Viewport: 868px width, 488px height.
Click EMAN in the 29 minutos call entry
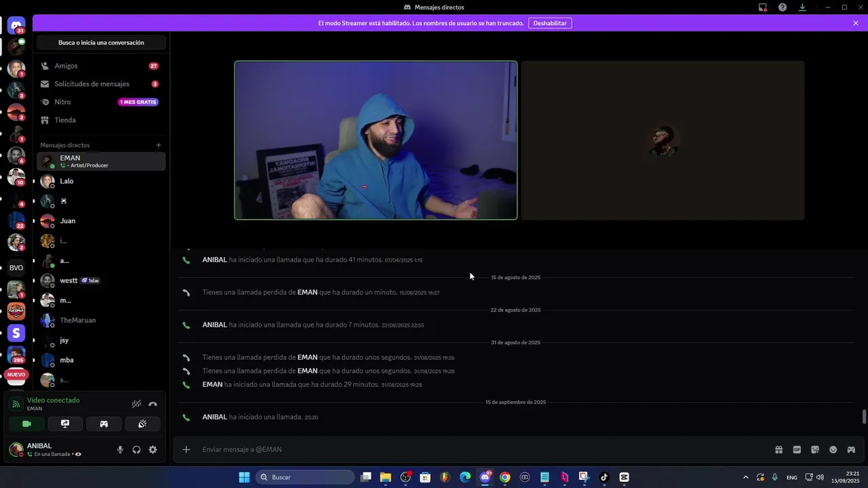(212, 384)
